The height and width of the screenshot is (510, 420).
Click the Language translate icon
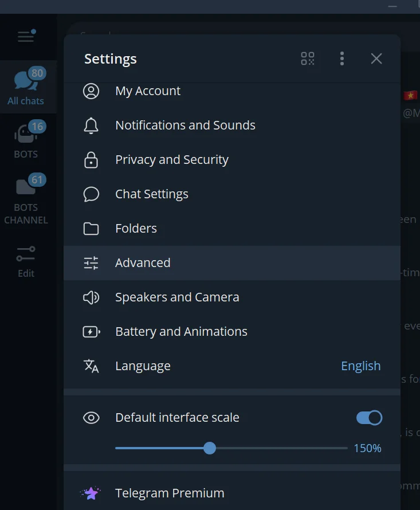point(91,366)
